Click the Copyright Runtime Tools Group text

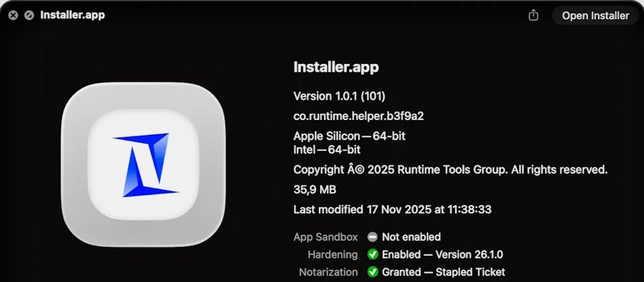451,170
